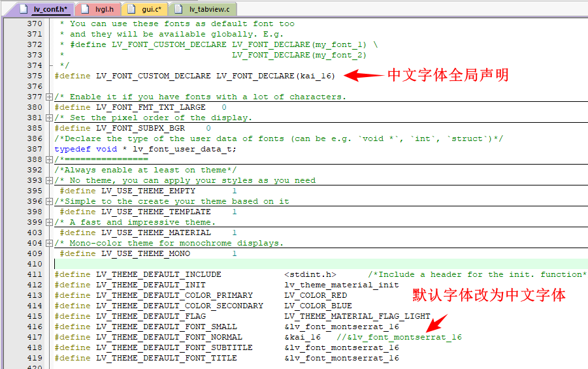Click LV_FONT_DECLARE(kai_16) on line 375
The image size is (588, 369).
pyautogui.click(x=275, y=76)
